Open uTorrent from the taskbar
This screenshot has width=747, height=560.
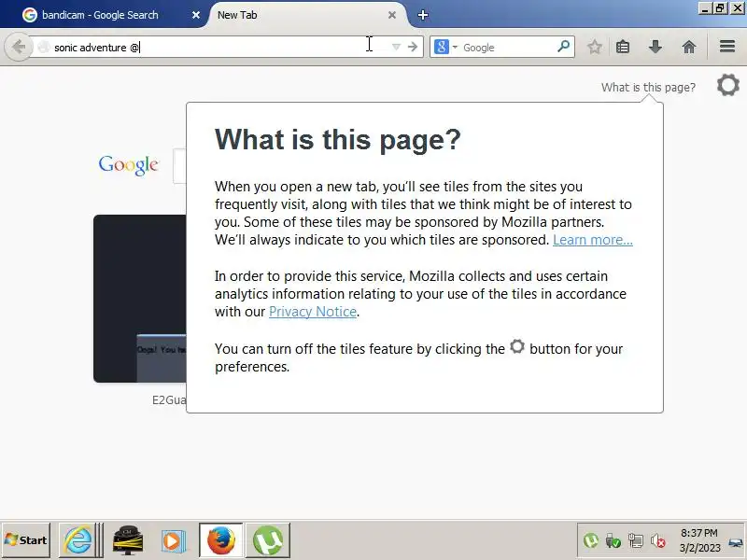pos(268,540)
